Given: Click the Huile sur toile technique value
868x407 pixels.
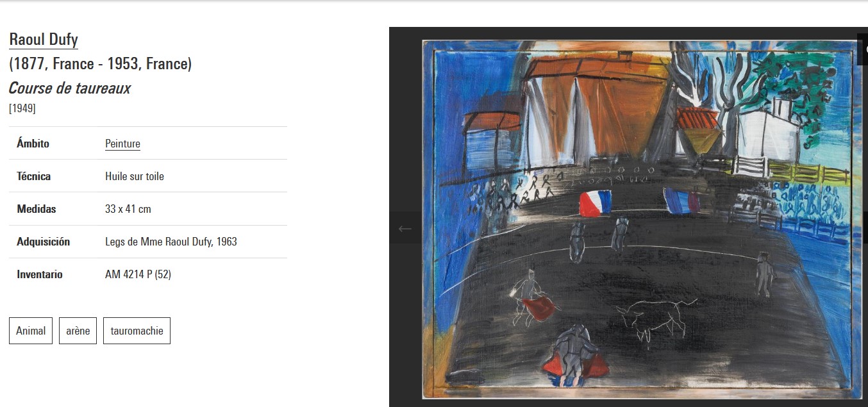Looking at the screenshot, I should [135, 176].
